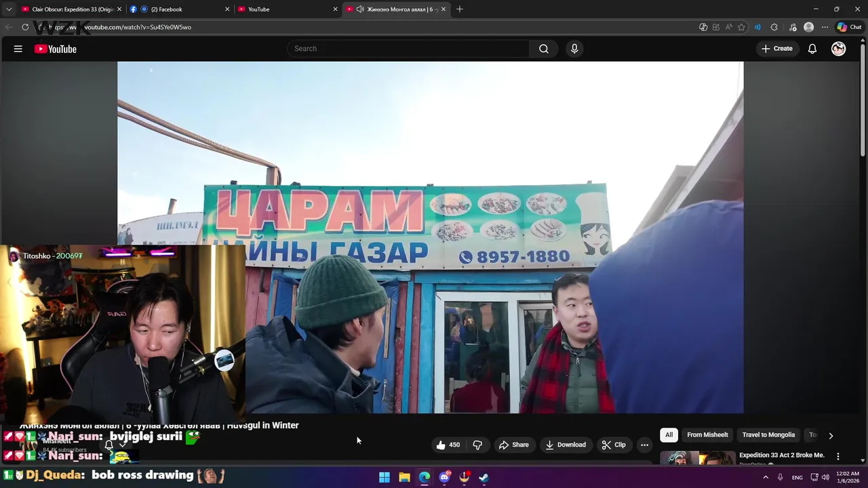Share the video
Viewport: 868px width, 488px height.
coord(513,445)
